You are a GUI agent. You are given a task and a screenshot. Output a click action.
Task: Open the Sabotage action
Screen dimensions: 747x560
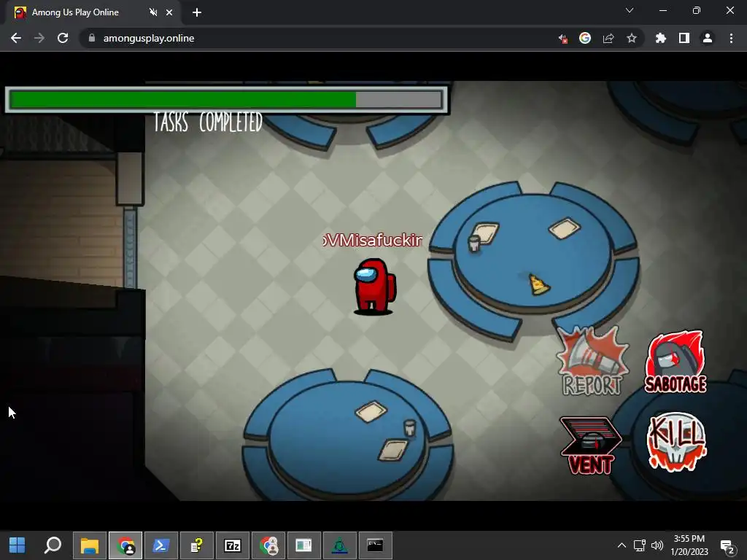coord(676,362)
